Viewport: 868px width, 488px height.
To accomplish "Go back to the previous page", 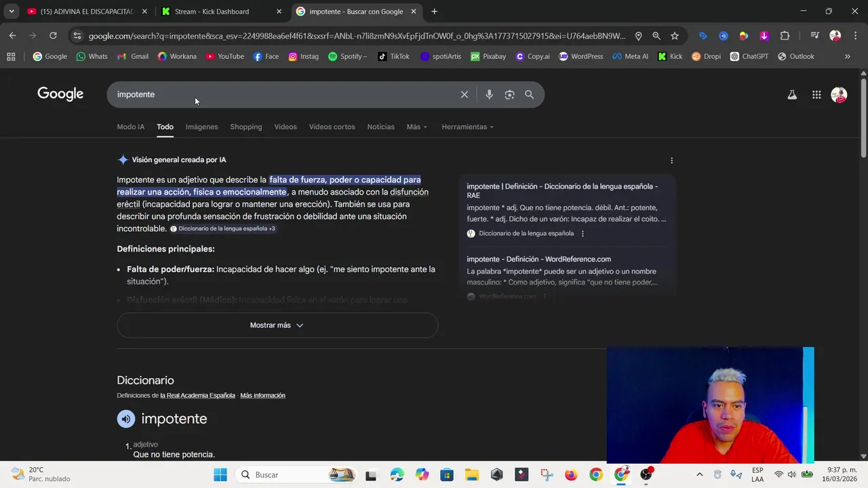I will click(x=12, y=36).
